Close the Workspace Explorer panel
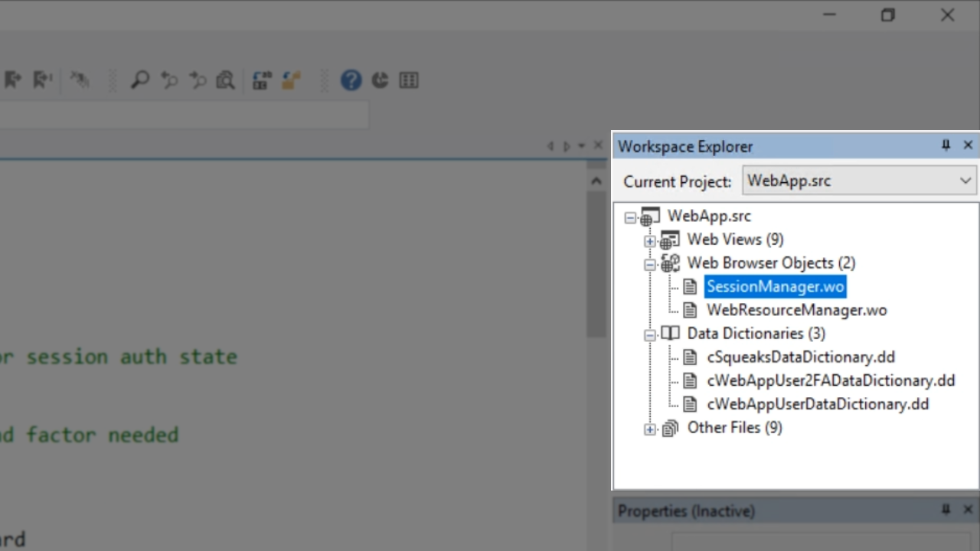 tap(968, 145)
